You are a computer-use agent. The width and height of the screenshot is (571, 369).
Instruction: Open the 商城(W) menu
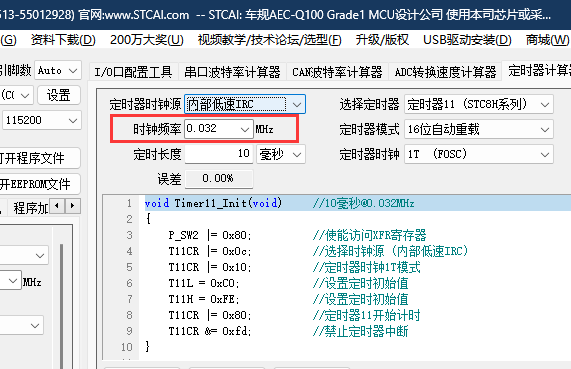click(x=547, y=40)
